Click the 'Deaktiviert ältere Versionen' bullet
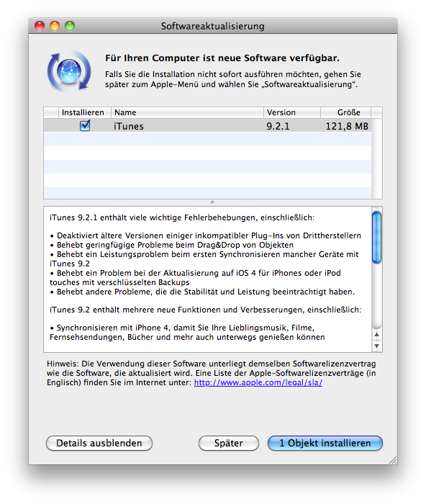 (205, 235)
